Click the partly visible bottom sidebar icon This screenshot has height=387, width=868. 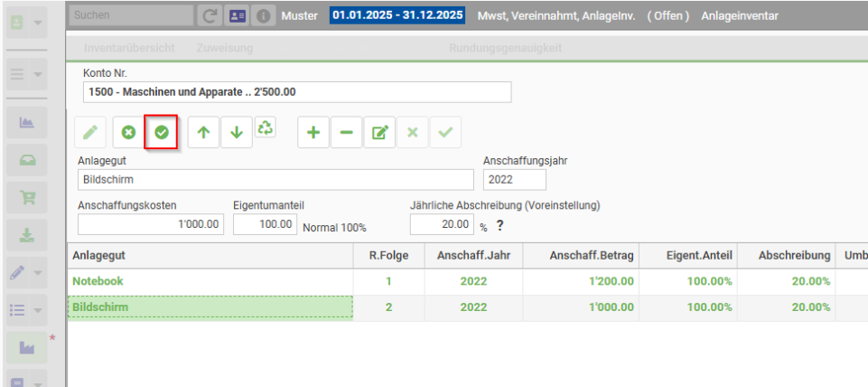[17, 381]
